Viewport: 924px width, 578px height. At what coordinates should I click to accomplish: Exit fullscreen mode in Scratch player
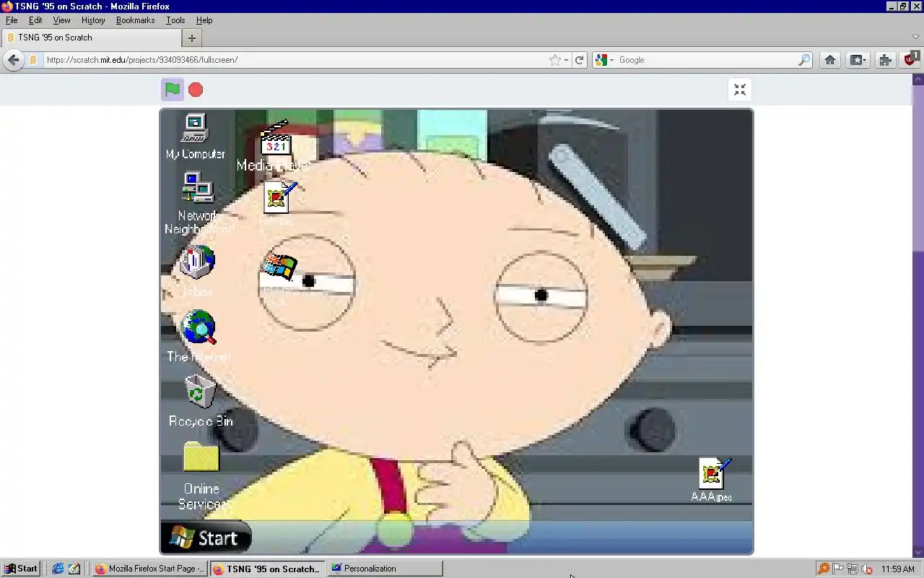pos(739,90)
